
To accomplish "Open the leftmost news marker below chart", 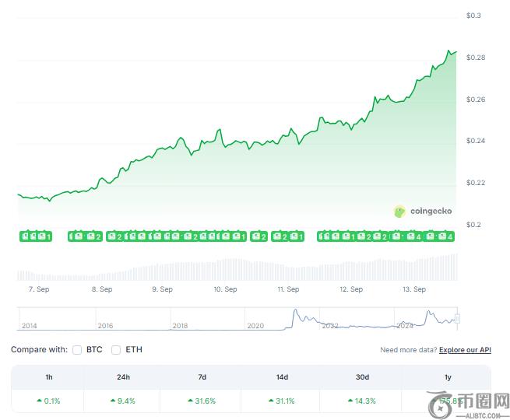I will coord(26,236).
